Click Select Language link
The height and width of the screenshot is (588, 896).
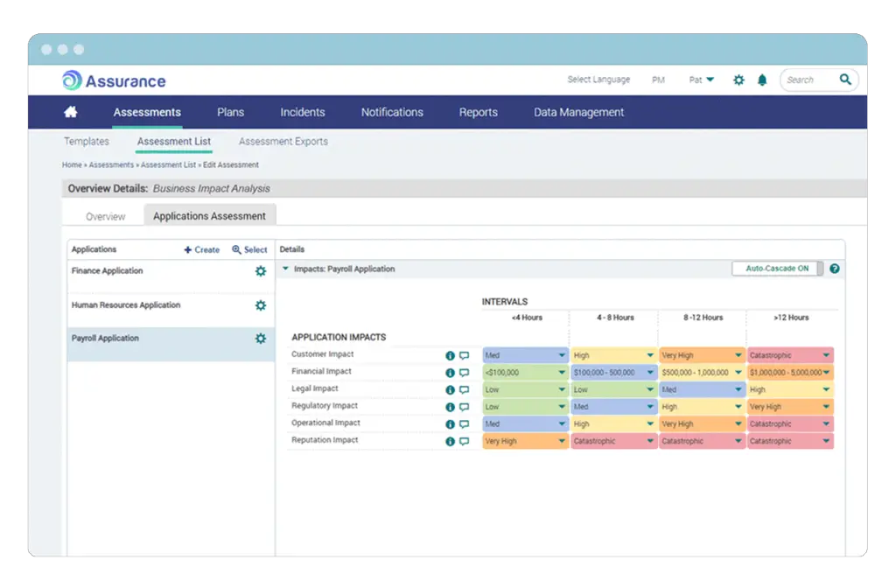click(598, 80)
